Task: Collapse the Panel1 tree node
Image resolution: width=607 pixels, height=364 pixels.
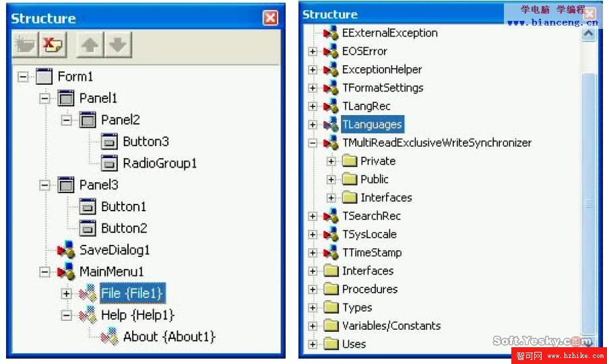Action: point(45,98)
